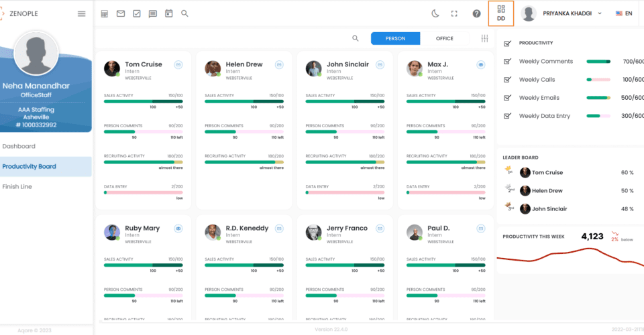This screenshot has height=335, width=644.
Task: Click Weekly Calls progress bar
Action: click(598, 80)
